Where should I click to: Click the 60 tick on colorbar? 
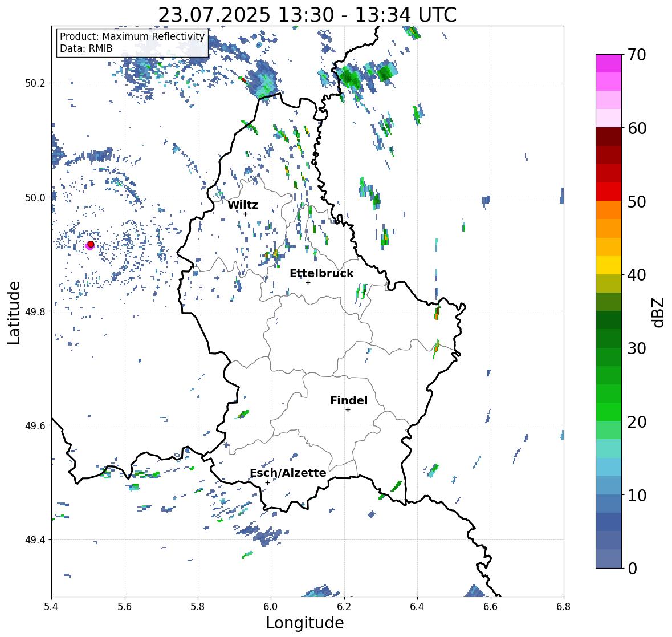click(x=636, y=128)
